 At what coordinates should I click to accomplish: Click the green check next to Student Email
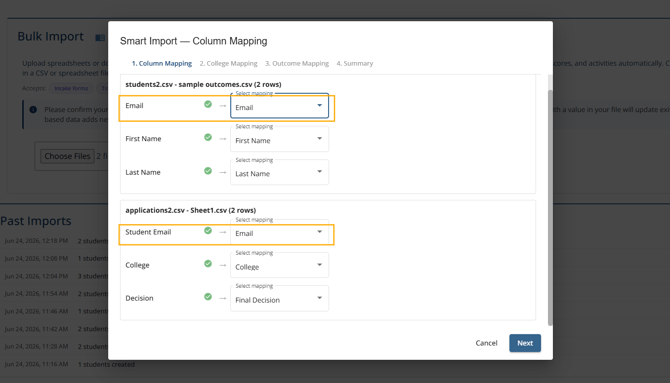(x=208, y=231)
